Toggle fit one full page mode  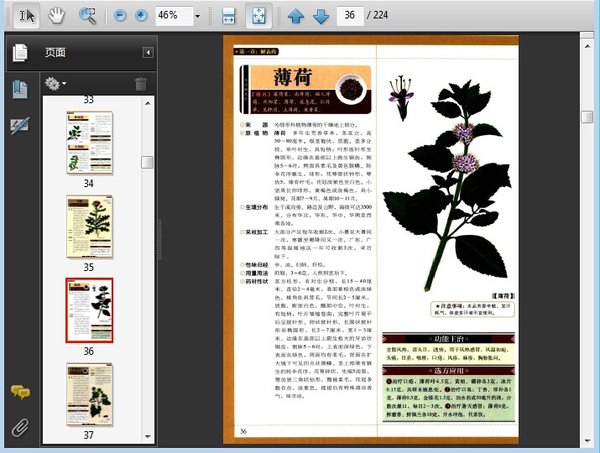tap(258, 16)
